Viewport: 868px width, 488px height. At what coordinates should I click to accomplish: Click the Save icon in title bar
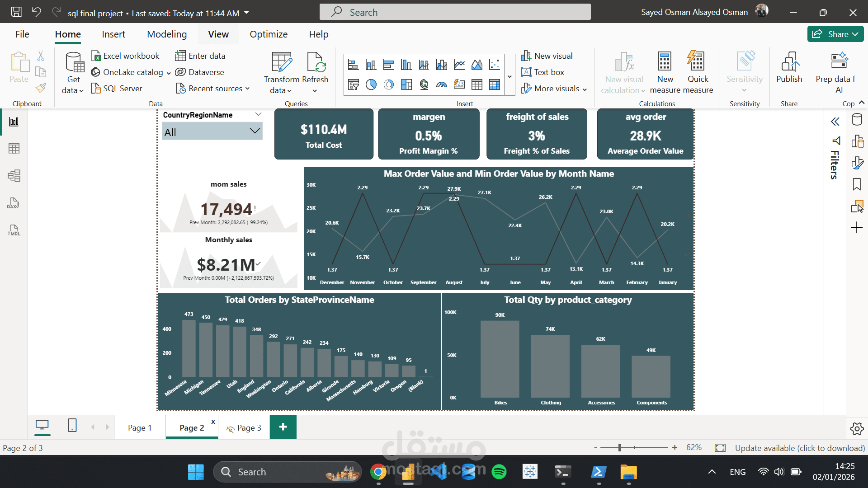[x=16, y=12]
